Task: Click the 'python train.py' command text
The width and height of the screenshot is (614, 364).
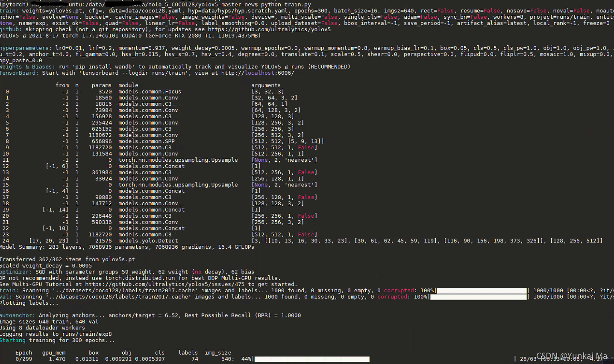Action: click(286, 4)
